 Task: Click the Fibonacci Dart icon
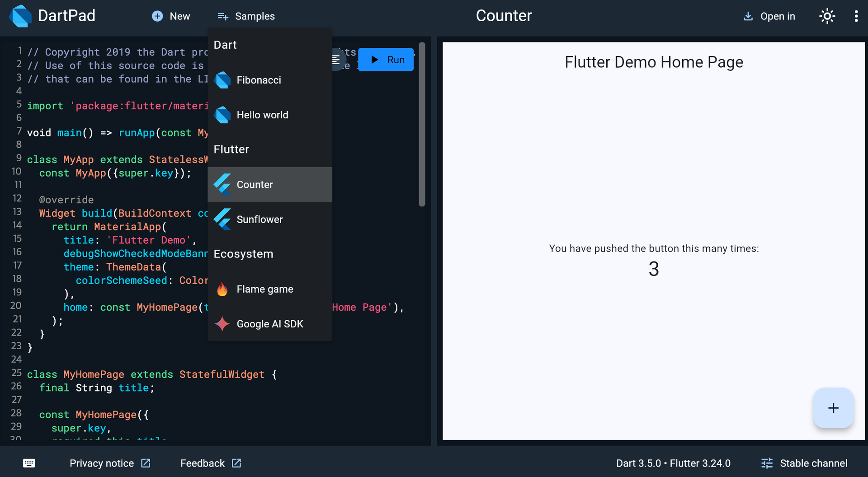click(x=222, y=80)
